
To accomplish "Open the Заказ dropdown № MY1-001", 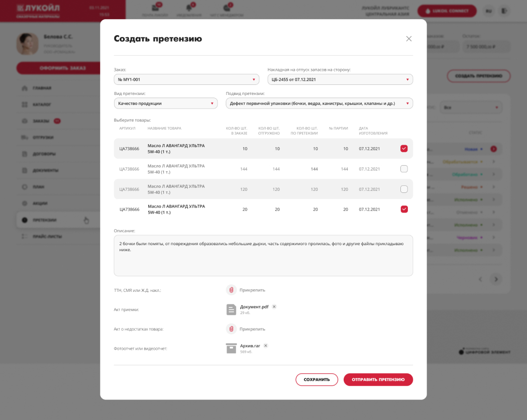I will point(186,79).
